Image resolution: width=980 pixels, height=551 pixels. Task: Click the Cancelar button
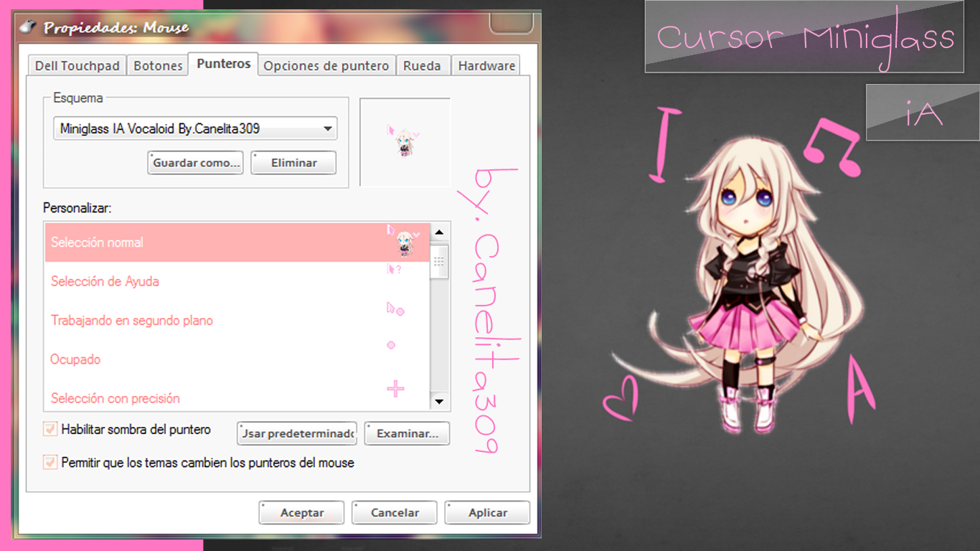point(395,512)
